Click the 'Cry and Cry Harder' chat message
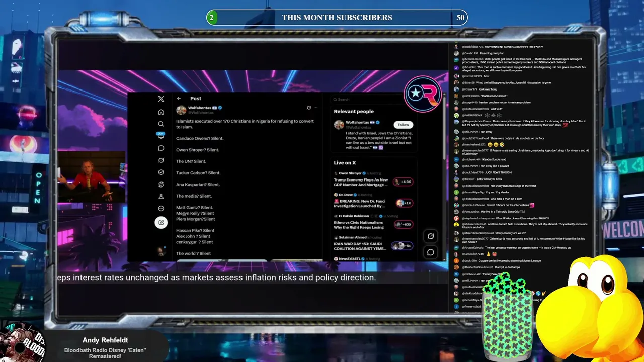Image resolution: width=644 pixels, height=362 pixels. [498, 192]
